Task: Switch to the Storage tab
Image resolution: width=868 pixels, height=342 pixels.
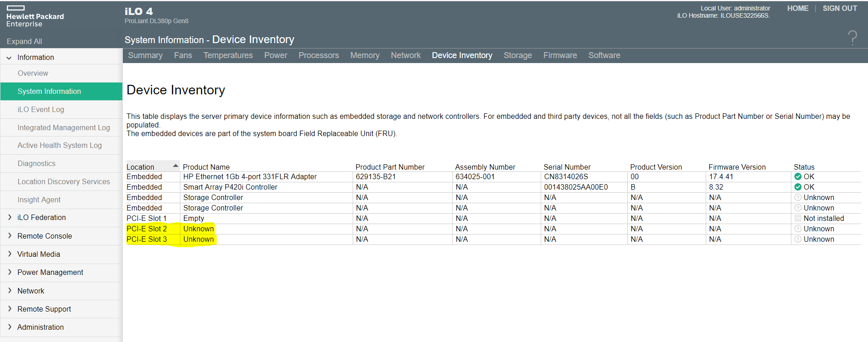Action: (x=518, y=55)
